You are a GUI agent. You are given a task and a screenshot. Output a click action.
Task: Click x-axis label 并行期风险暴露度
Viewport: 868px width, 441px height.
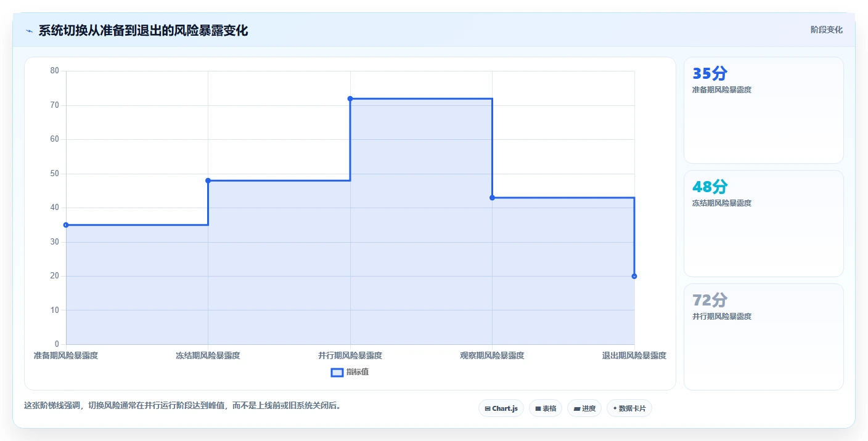[350, 356]
